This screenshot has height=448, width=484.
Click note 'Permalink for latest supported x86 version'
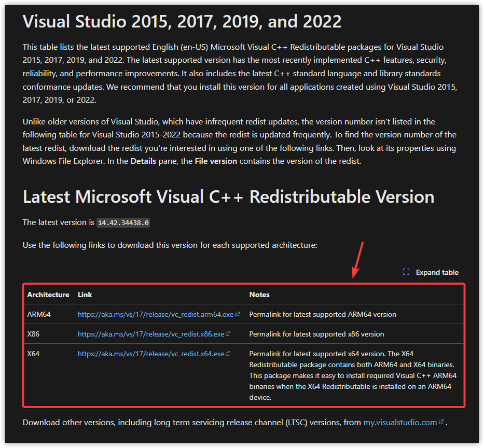[x=316, y=334]
